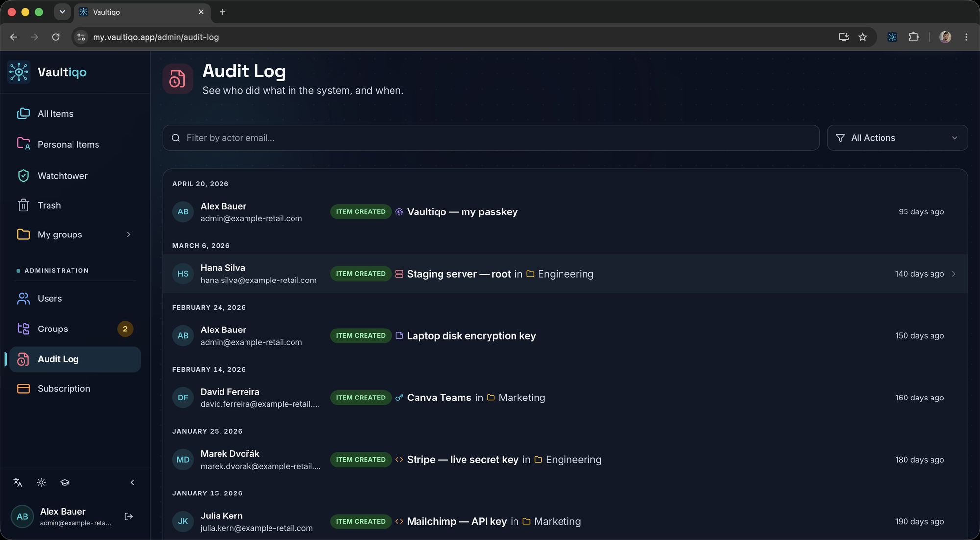Open the Trash section

point(75,205)
